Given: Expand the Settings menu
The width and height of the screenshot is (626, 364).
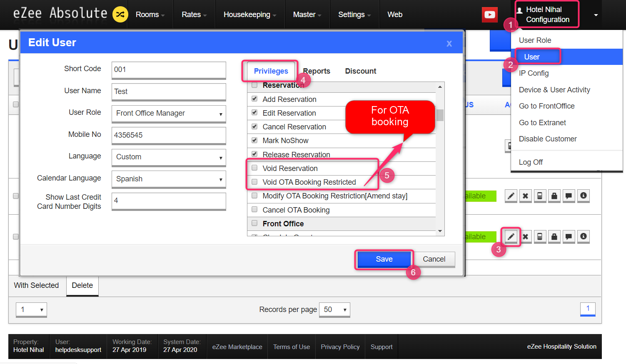Looking at the screenshot, I should (x=354, y=15).
